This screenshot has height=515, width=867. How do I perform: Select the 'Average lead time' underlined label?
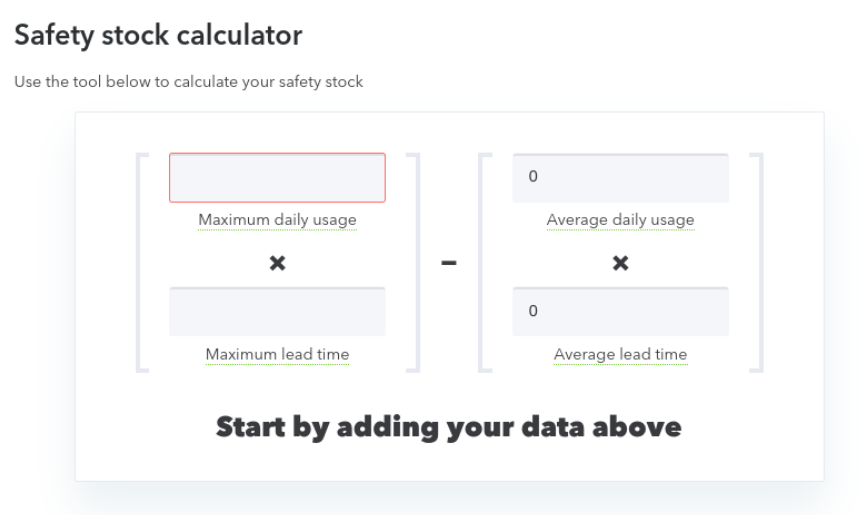coord(620,354)
